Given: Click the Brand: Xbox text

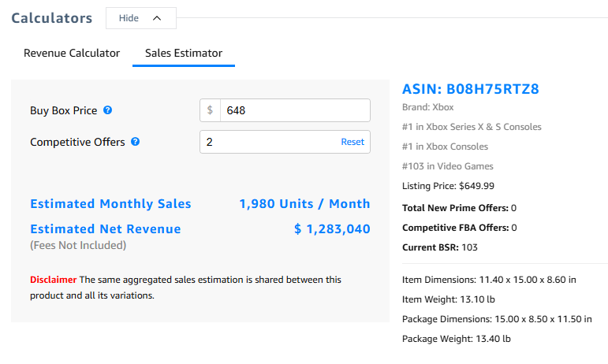Looking at the screenshot, I should pyautogui.click(x=427, y=107).
